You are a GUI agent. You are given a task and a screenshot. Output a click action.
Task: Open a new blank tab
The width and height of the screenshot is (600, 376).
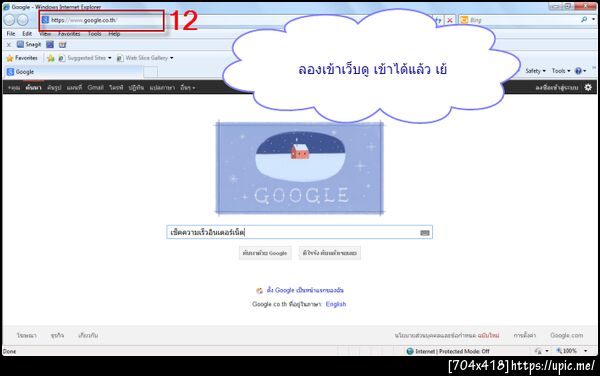[x=150, y=72]
